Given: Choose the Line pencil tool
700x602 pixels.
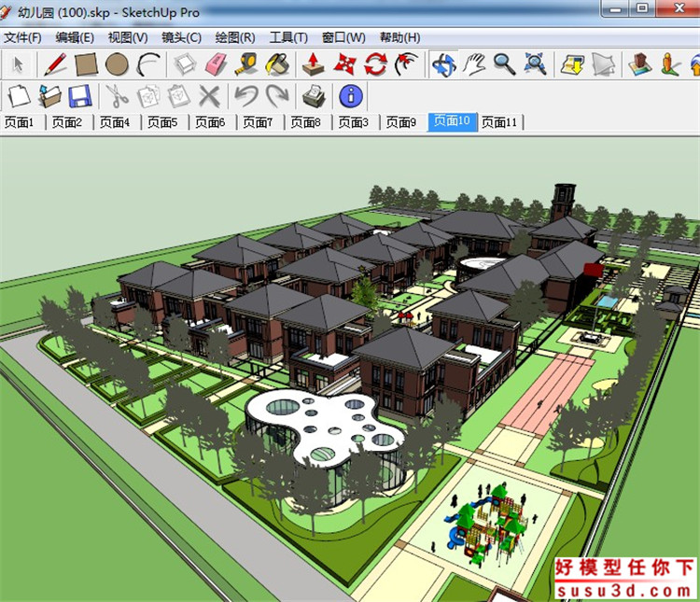Looking at the screenshot, I should (x=55, y=64).
